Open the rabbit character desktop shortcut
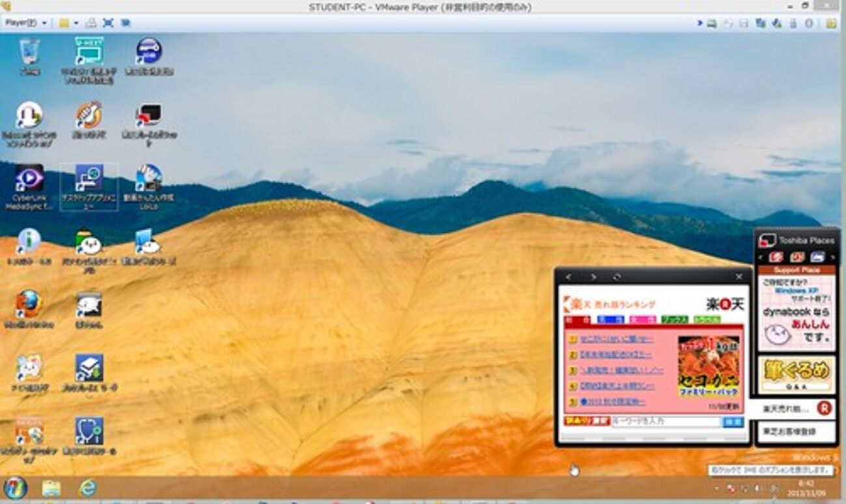 point(29,374)
